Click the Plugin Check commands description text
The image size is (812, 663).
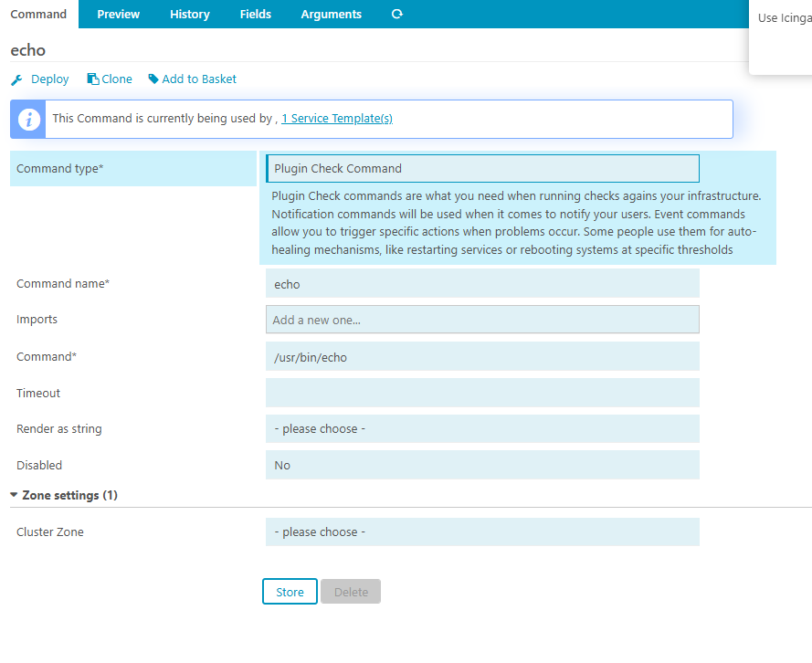point(516,223)
